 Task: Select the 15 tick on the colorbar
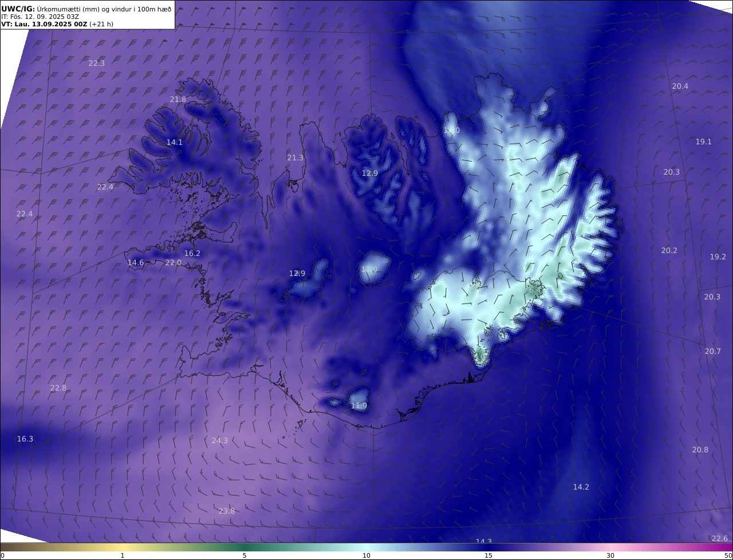[x=488, y=555]
